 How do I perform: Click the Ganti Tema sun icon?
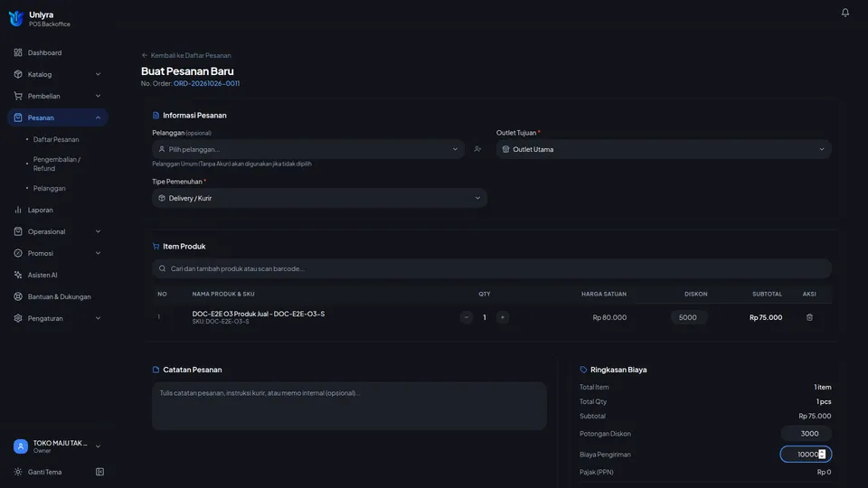(18, 472)
